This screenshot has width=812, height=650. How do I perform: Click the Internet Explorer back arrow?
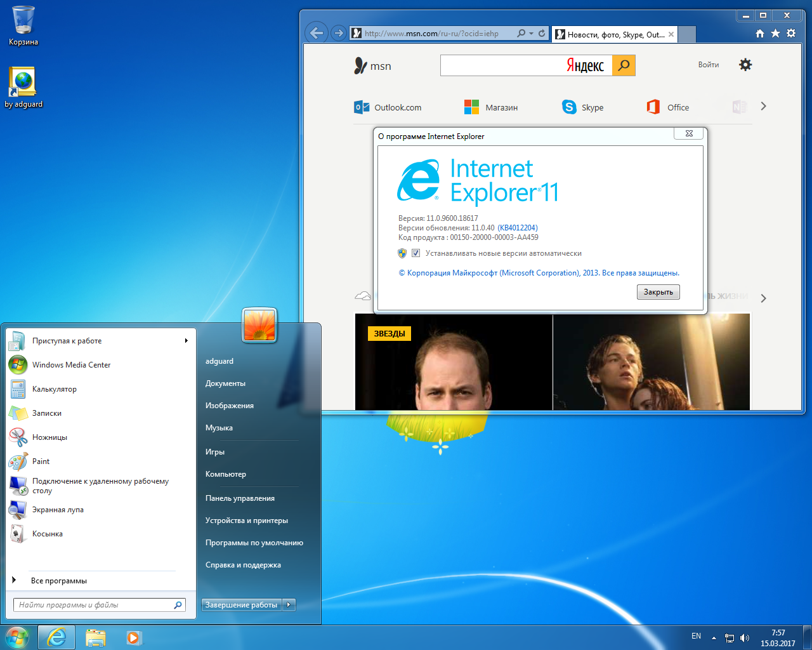(317, 33)
